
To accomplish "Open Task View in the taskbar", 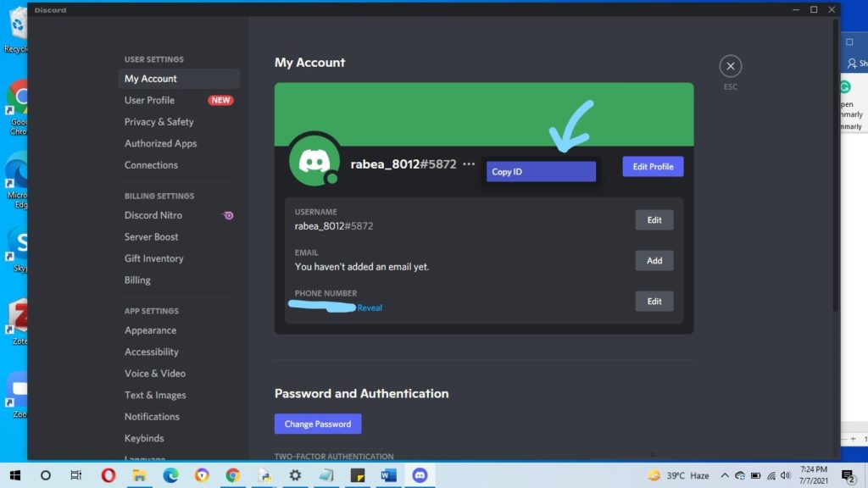I will (x=75, y=475).
